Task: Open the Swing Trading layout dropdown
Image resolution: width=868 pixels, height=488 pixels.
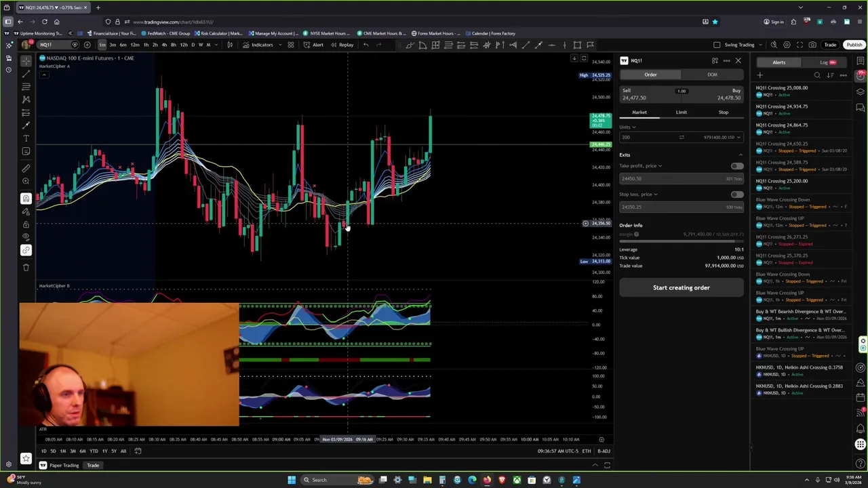Action: coord(761,45)
